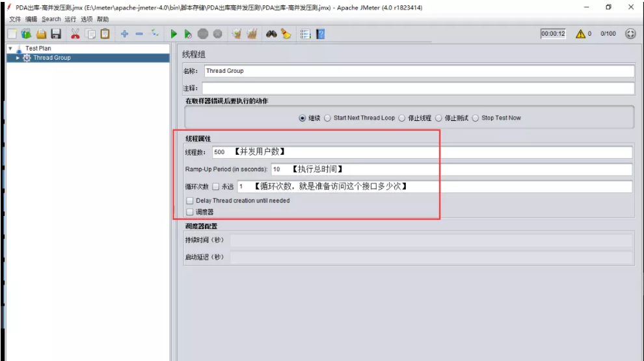The height and width of the screenshot is (361, 644).
Task: Click the 启动延迟 startup delay field
Action: 431,258
